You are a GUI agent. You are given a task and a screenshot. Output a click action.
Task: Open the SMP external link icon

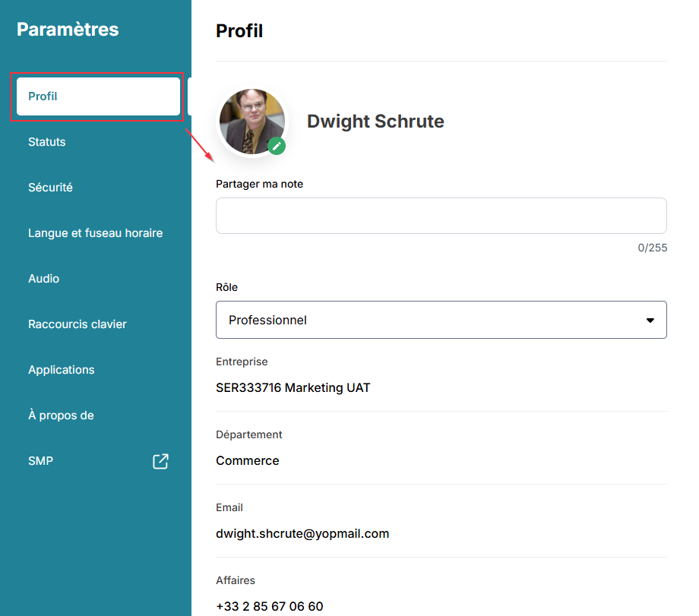(x=160, y=461)
